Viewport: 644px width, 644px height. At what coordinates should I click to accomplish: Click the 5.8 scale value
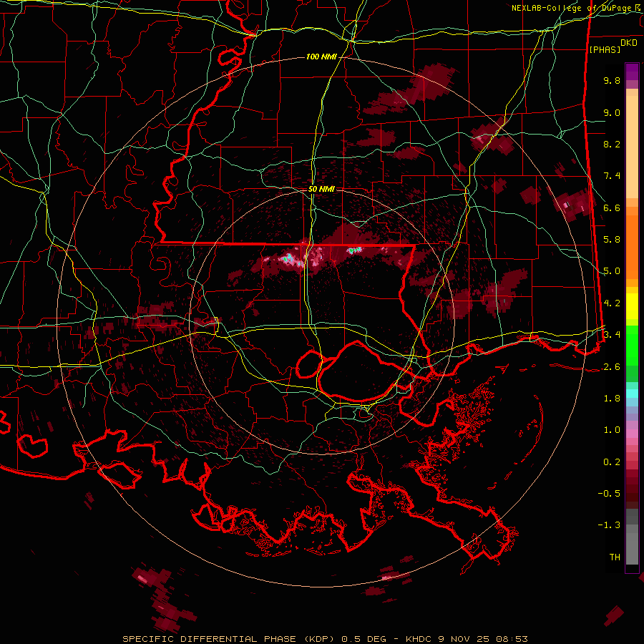tap(612, 240)
